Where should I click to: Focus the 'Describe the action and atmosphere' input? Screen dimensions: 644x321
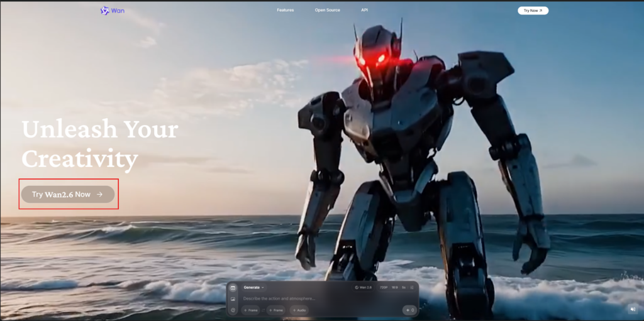point(314,298)
